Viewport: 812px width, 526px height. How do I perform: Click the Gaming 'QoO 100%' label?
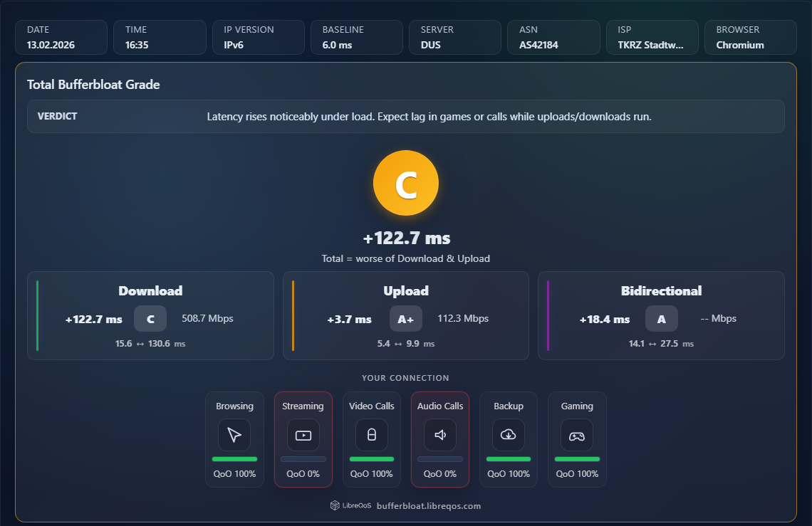click(577, 474)
